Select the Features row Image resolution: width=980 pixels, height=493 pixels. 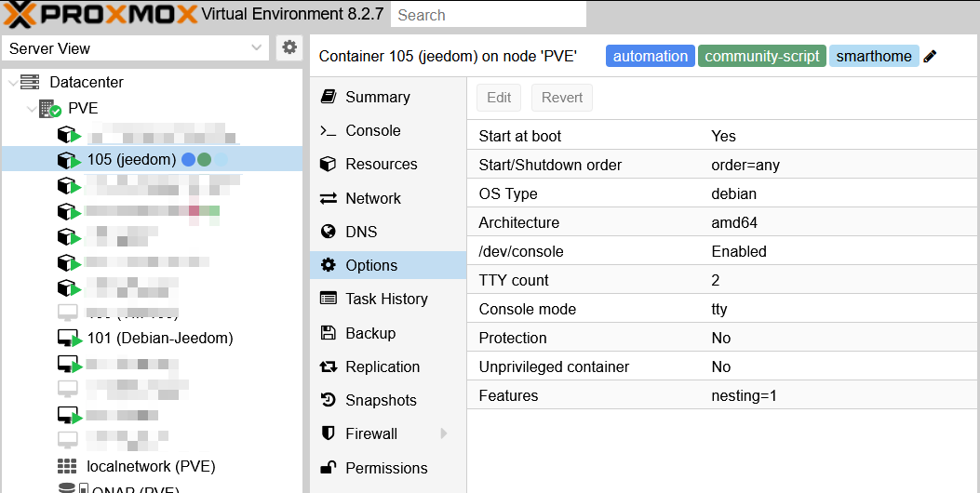tap(723, 395)
